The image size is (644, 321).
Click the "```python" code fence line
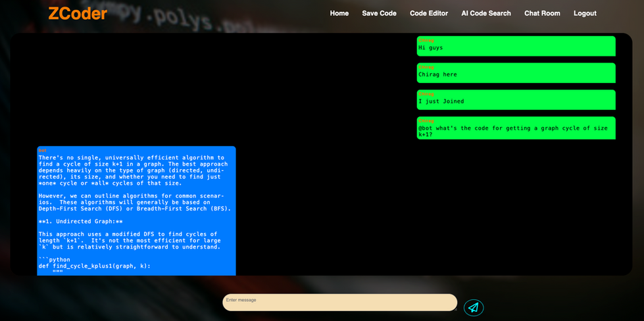point(54,260)
